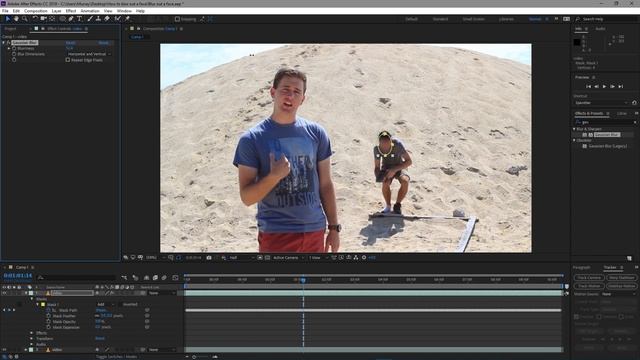Enable the Snapping checkbox

tap(177, 19)
